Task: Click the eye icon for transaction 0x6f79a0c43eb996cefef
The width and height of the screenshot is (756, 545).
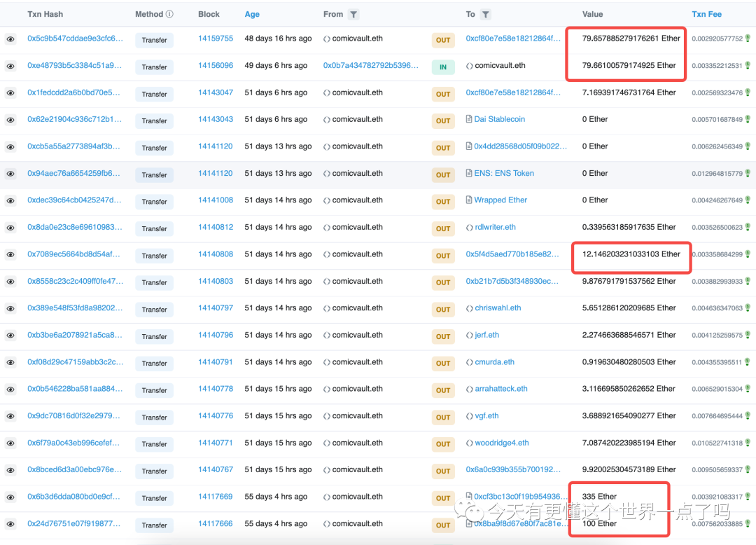Action: point(10,443)
